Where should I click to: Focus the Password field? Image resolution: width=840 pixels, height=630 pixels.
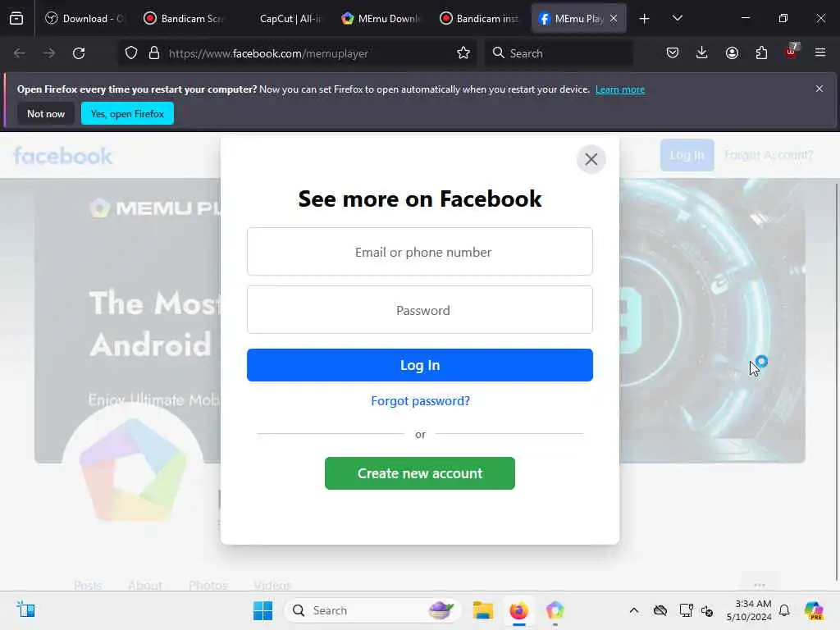click(419, 310)
